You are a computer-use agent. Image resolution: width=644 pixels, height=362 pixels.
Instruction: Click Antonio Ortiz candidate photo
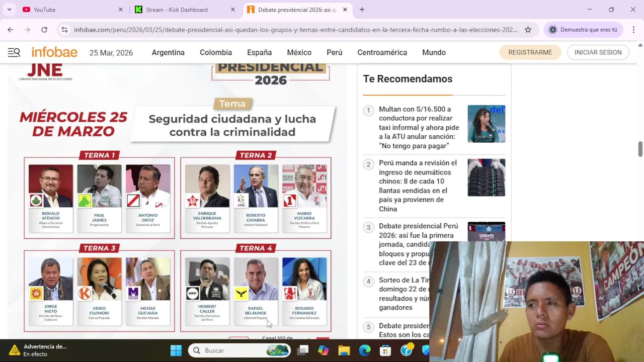tap(148, 186)
